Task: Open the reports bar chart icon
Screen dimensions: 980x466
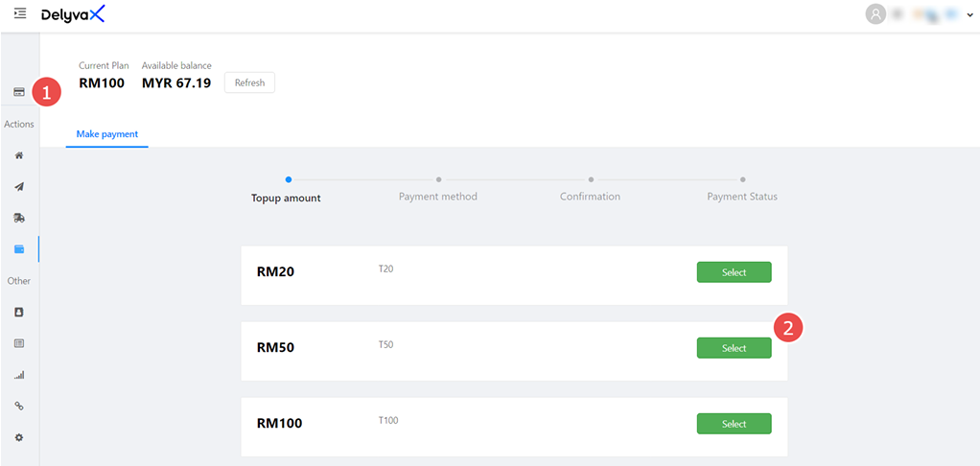Action: [x=19, y=375]
